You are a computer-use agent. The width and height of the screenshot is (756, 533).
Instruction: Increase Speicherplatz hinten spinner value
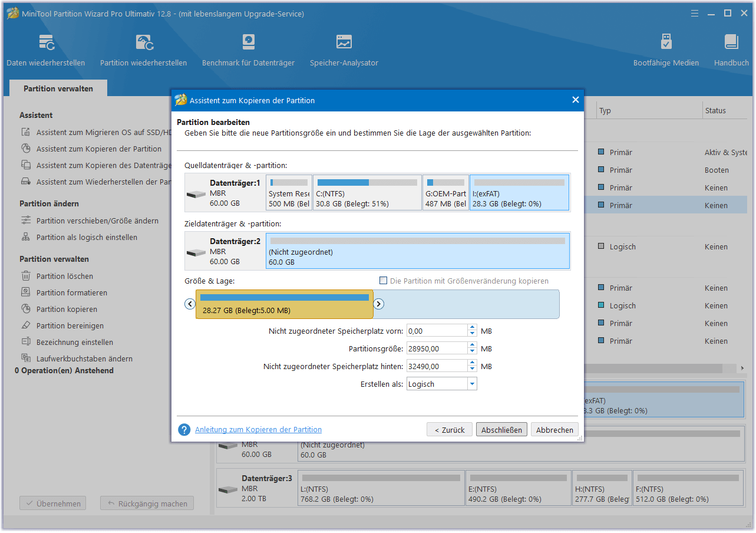pyautogui.click(x=472, y=363)
